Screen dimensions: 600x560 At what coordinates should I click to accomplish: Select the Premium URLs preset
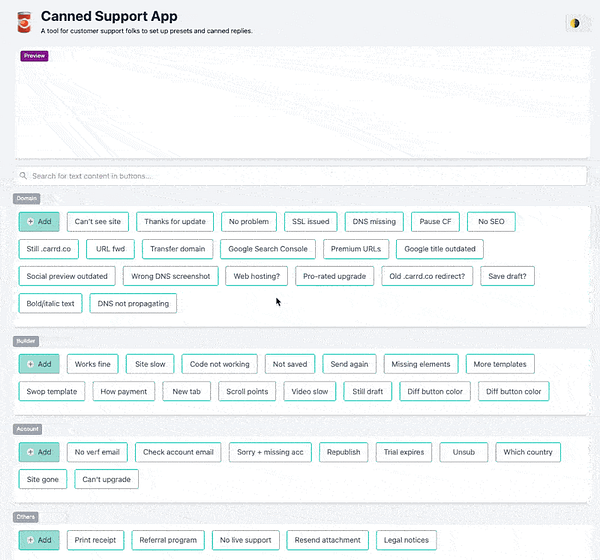coord(356,249)
